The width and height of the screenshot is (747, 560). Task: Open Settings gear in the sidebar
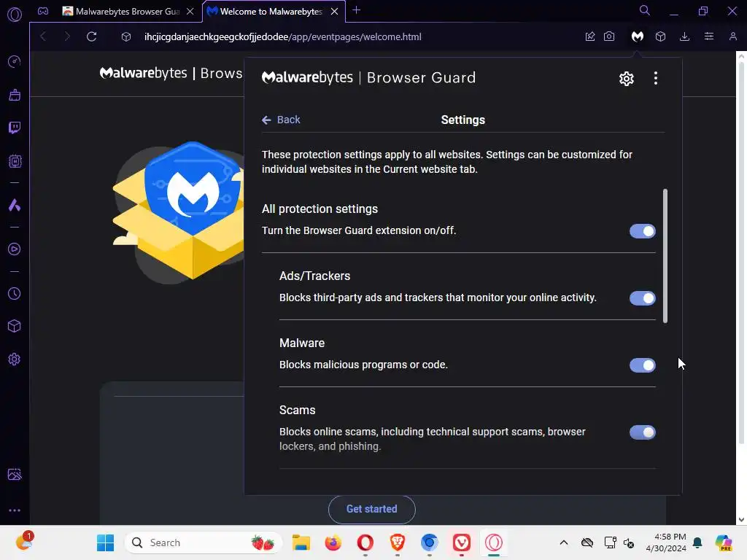coord(15,359)
